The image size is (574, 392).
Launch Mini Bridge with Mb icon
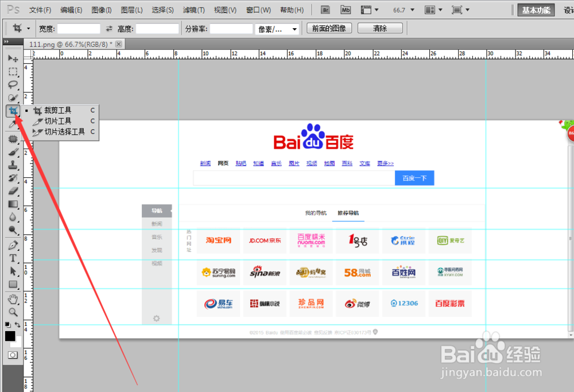tap(346, 10)
